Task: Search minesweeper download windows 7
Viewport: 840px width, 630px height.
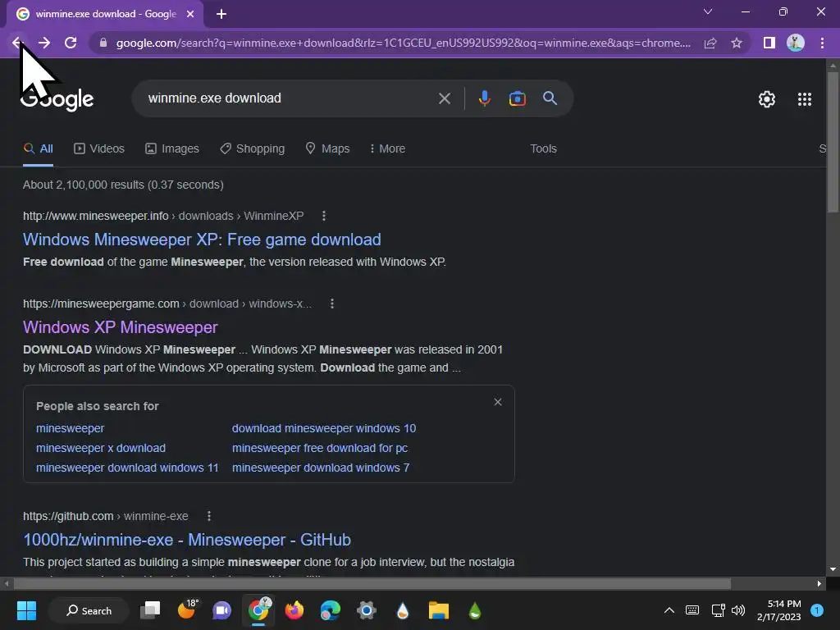Action: coord(321,468)
